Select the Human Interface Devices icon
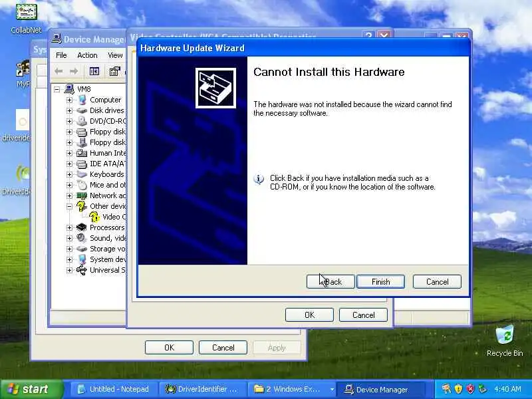The height and width of the screenshot is (399, 532). coord(82,153)
